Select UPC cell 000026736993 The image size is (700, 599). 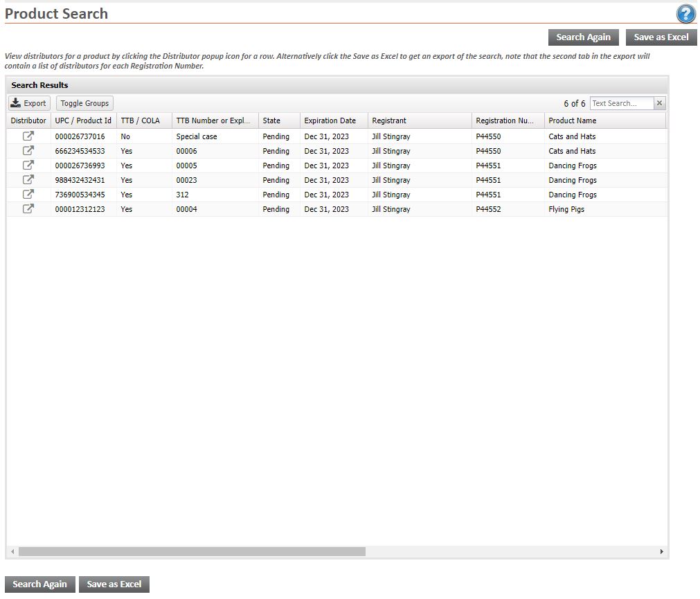pos(84,166)
